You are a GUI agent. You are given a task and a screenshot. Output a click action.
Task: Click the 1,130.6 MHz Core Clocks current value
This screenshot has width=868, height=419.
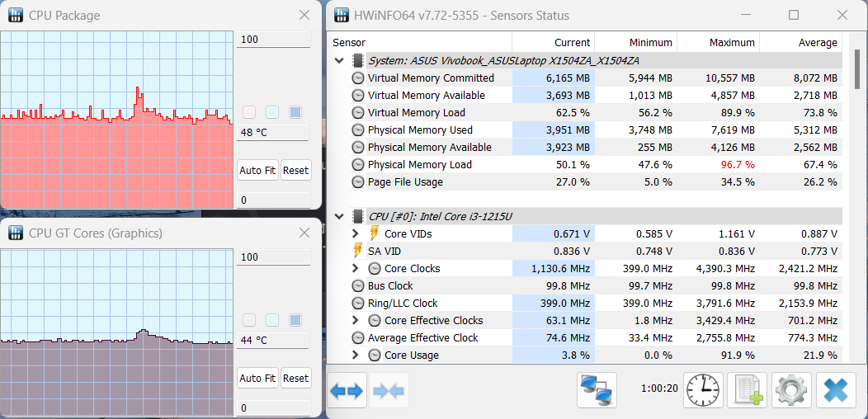pos(561,268)
